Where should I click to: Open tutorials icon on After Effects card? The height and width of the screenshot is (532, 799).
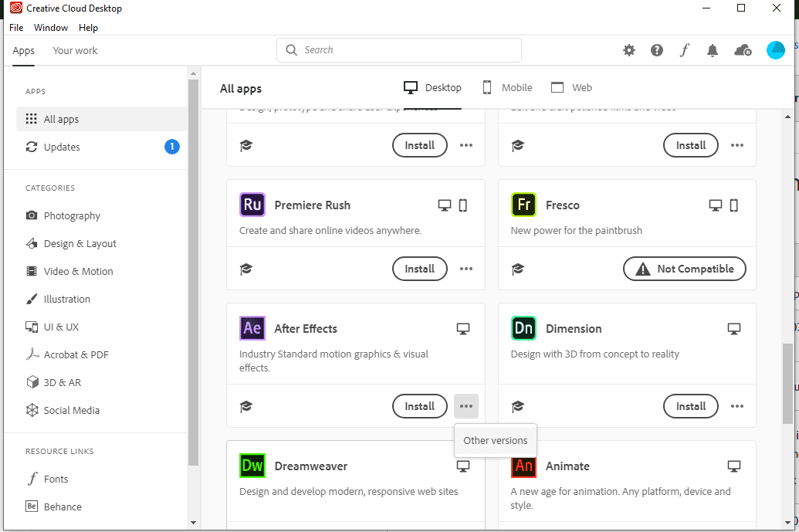coord(246,406)
